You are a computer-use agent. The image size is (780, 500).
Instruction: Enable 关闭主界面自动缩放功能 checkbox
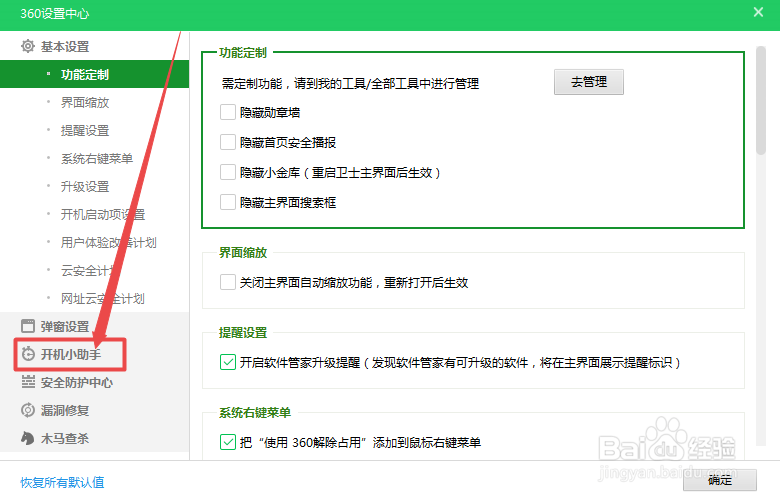coord(228,282)
